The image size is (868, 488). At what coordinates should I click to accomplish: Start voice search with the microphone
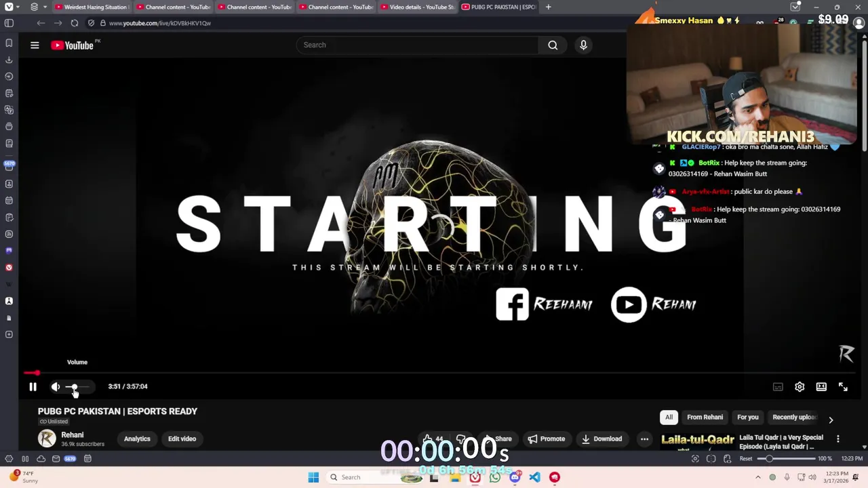583,45
